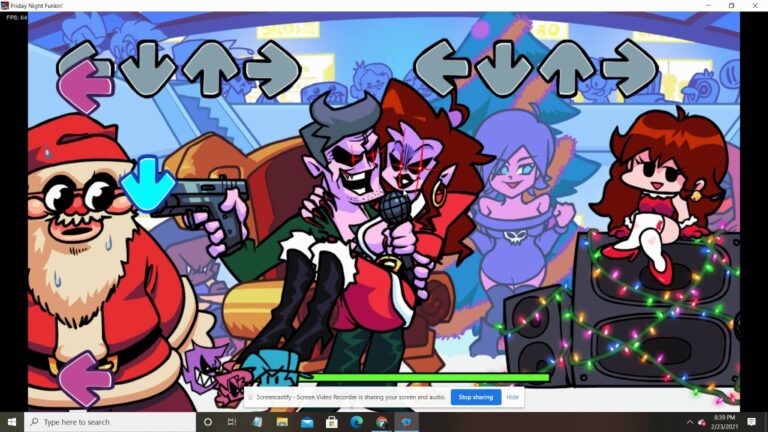The height and width of the screenshot is (432, 768).
Task: Click the opponent's gray right arrow receptor
Action: click(x=272, y=69)
